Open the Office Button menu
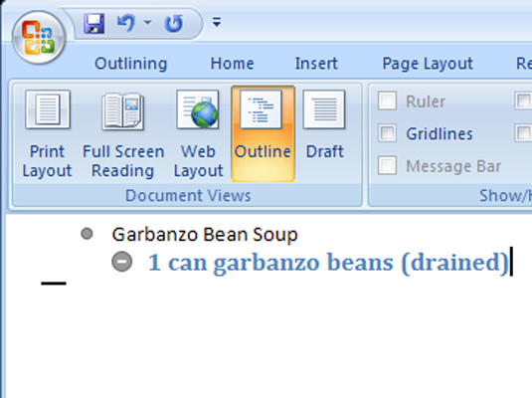Screen dimensions: 532x398 pyautogui.click(x=39, y=38)
